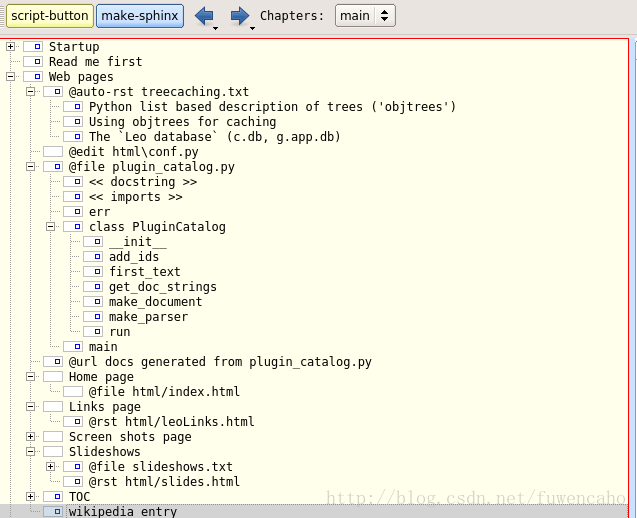Screen dimensions: 637x518
Task: Click the icon box of << docstring >>
Action: coord(73,182)
